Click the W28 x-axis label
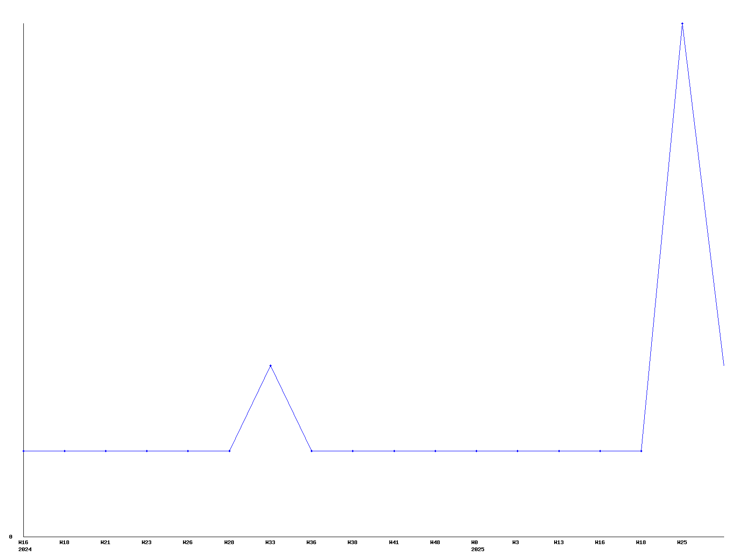747x560 pixels. point(229,542)
